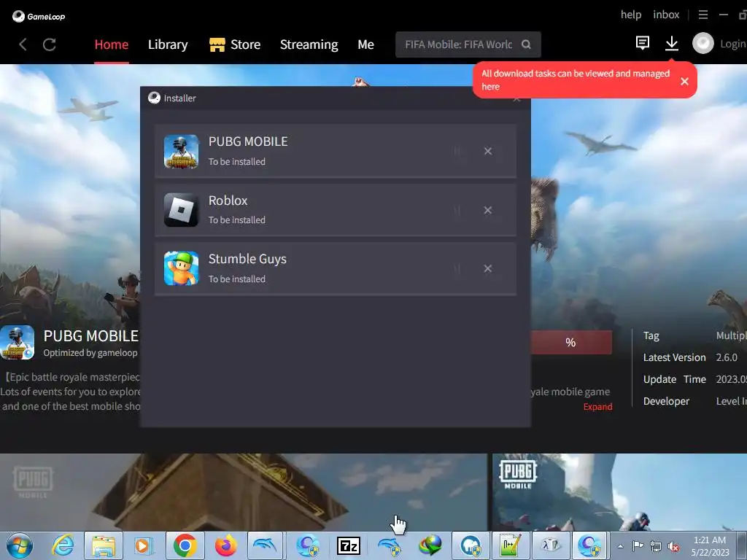Open the hamburger menu icon

pyautogui.click(x=703, y=15)
